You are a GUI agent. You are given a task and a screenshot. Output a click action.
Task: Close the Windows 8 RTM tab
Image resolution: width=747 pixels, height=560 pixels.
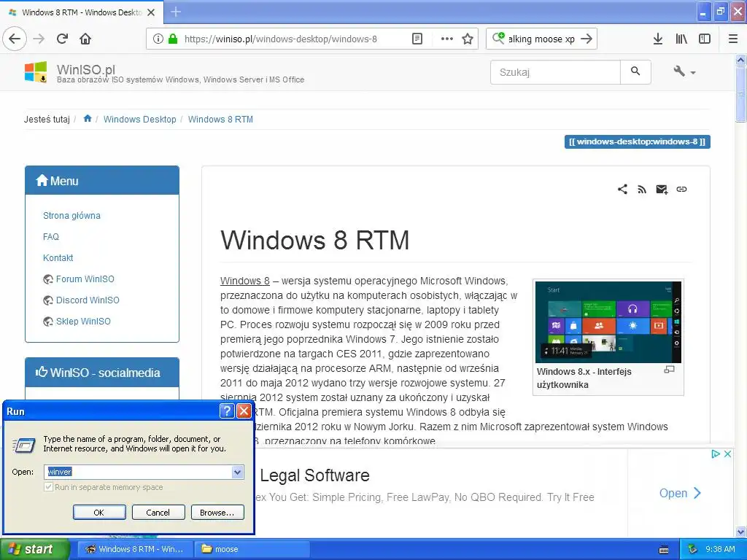(151, 12)
